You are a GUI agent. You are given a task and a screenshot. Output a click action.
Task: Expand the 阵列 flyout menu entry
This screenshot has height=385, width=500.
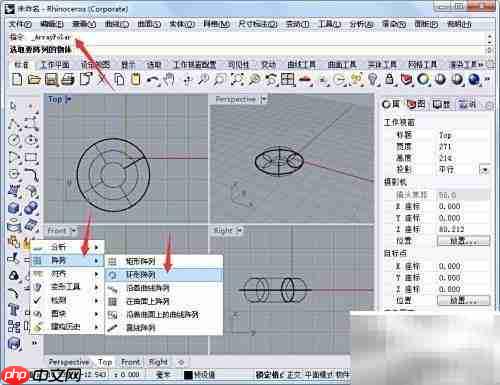67,260
